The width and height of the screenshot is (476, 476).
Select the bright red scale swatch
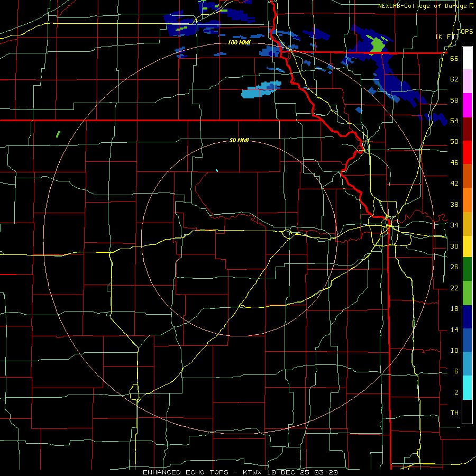467,152
